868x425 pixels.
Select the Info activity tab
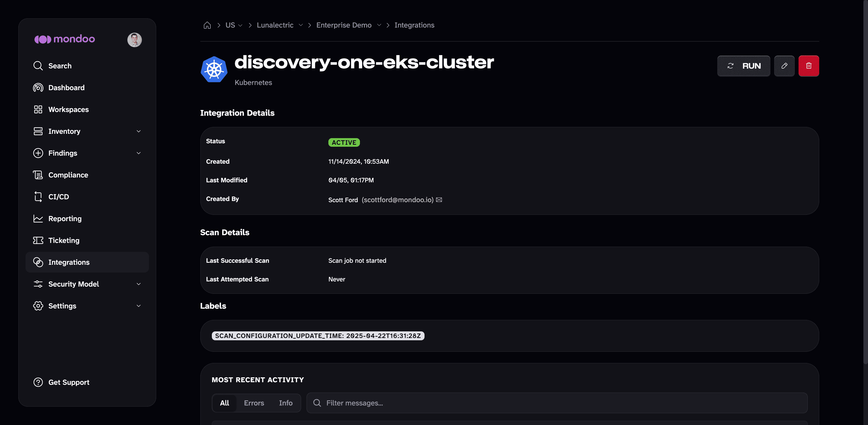click(285, 403)
